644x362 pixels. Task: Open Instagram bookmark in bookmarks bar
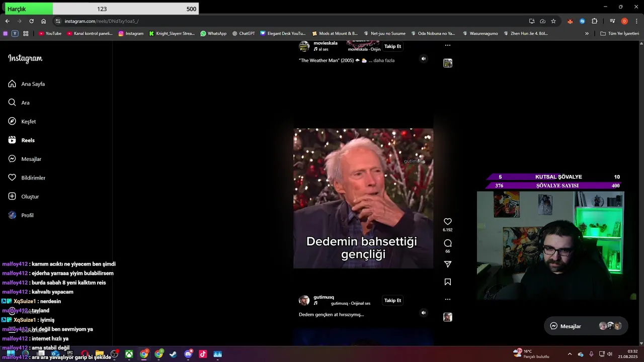(x=131, y=34)
